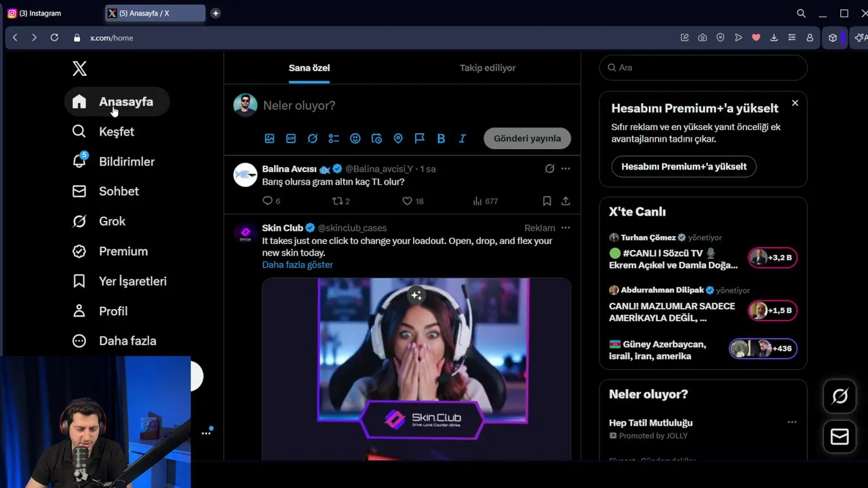Open Skin Club ad image
Screen dimensions: 868x488
(416, 369)
